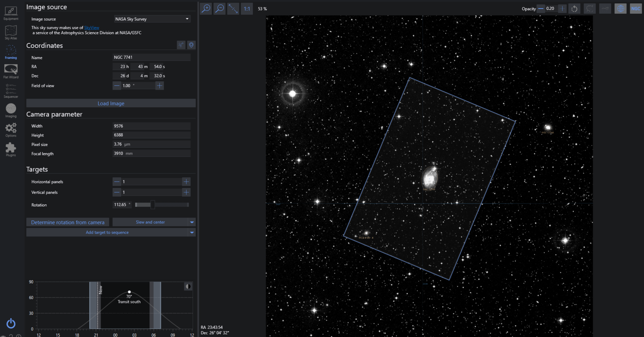Click the RA minutes field
Screen dimensions: 644x337
click(x=140, y=67)
